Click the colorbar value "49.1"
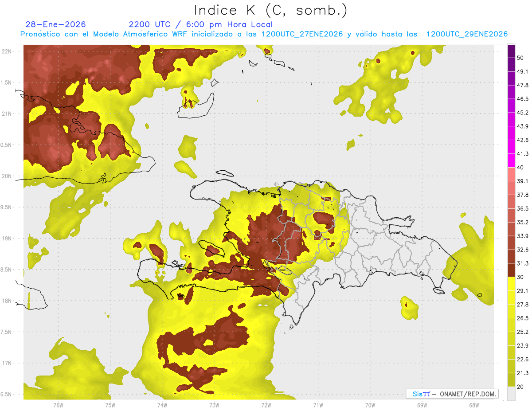This screenshot has height=411, width=532. (x=523, y=72)
